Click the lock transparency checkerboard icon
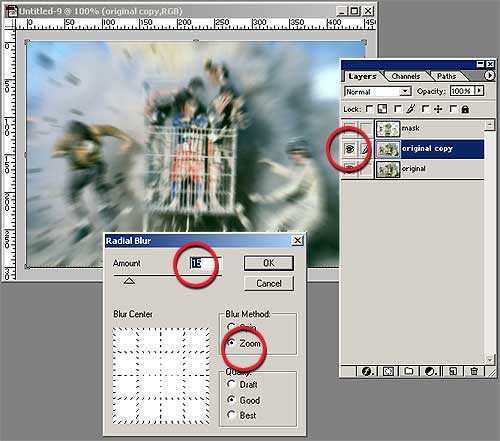This screenshot has height=441, width=500. [x=382, y=109]
